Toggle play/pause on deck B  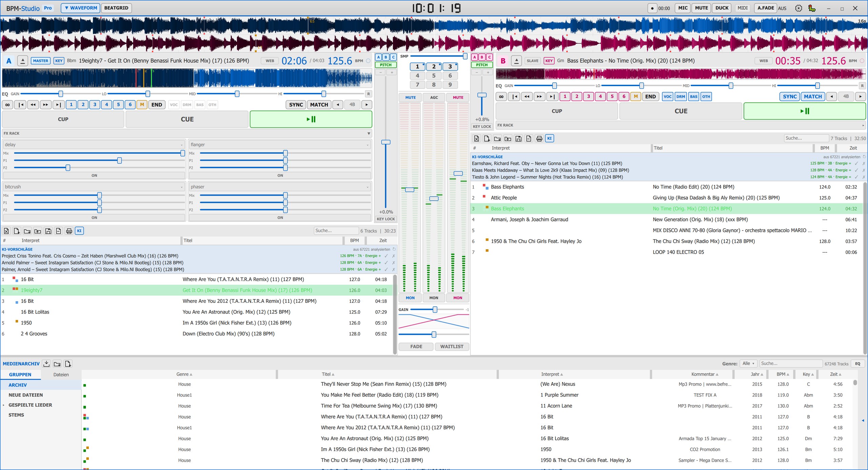[x=805, y=111]
